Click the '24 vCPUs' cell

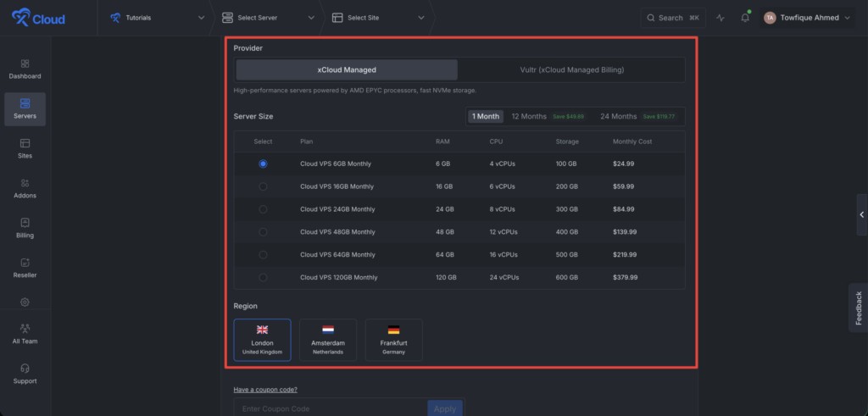504,277
